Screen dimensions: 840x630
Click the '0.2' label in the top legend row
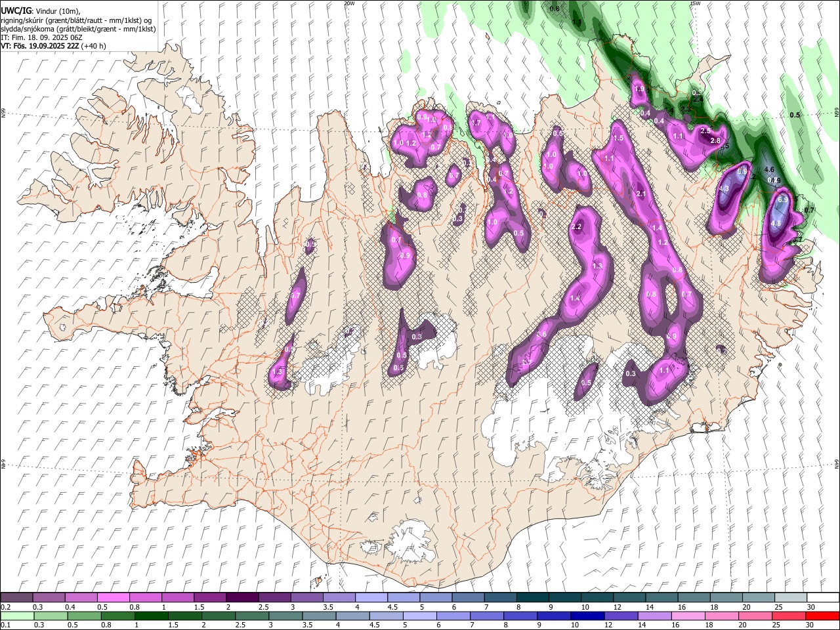click(x=6, y=607)
